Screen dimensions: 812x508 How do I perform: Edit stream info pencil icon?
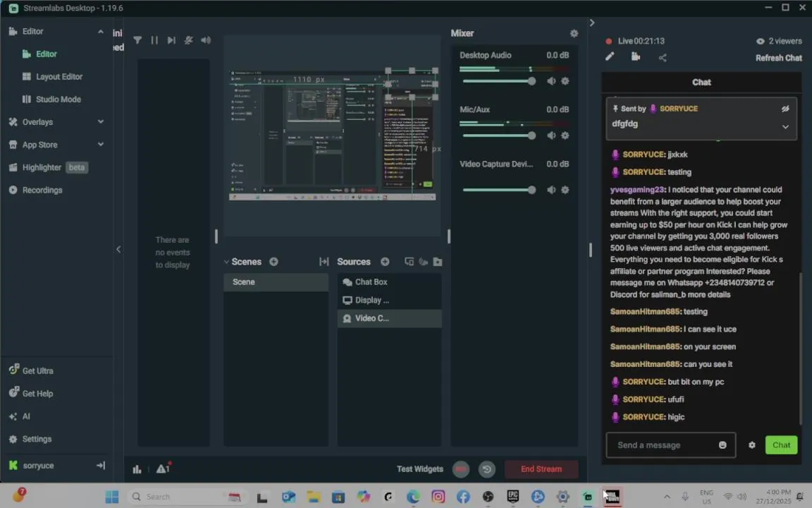pyautogui.click(x=610, y=56)
